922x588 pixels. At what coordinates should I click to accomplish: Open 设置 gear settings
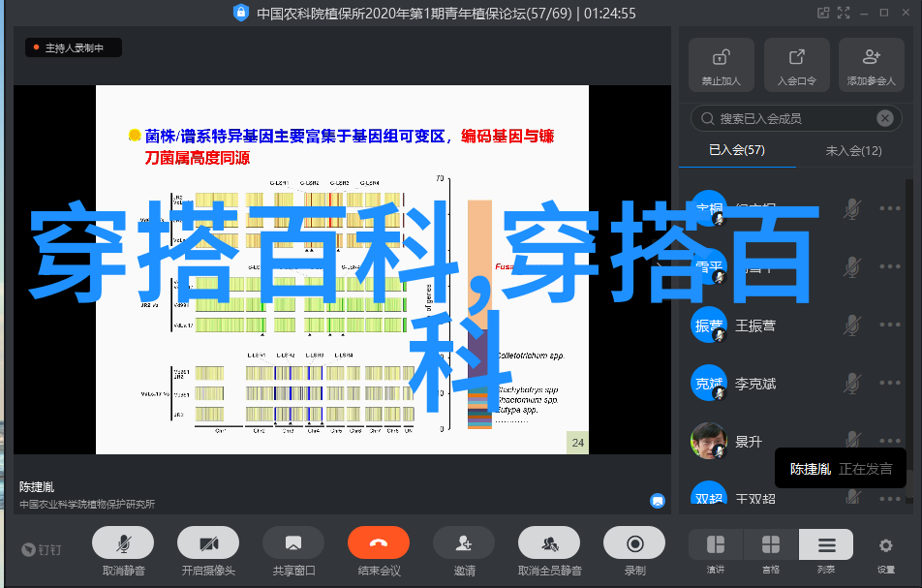click(885, 545)
